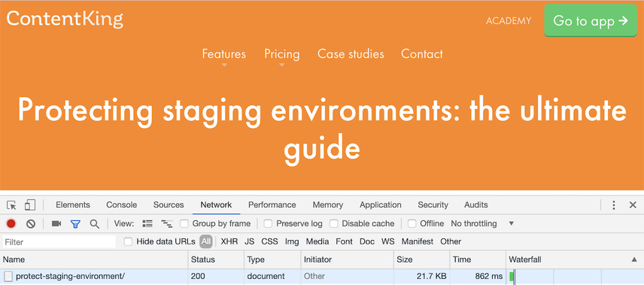This screenshot has height=285, width=644.
Task: Select the protect-staging-environment/ request
Action: [70, 277]
